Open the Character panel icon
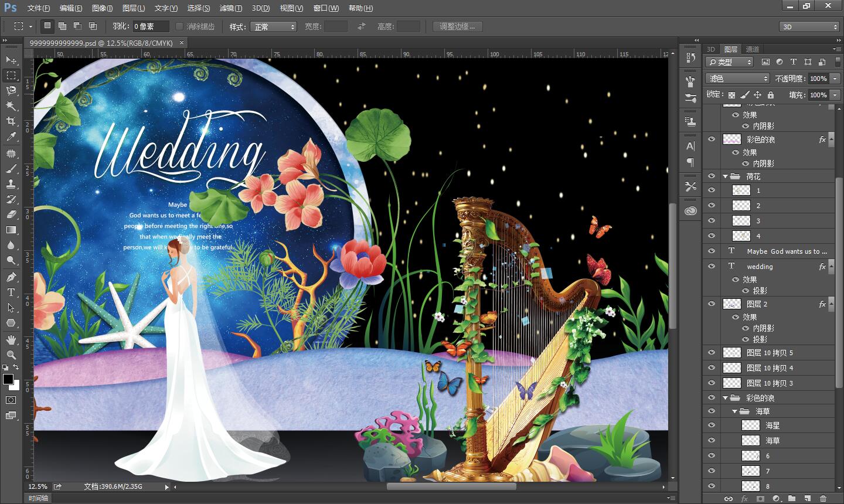Screen dimensions: 844x504 pyautogui.click(x=690, y=146)
